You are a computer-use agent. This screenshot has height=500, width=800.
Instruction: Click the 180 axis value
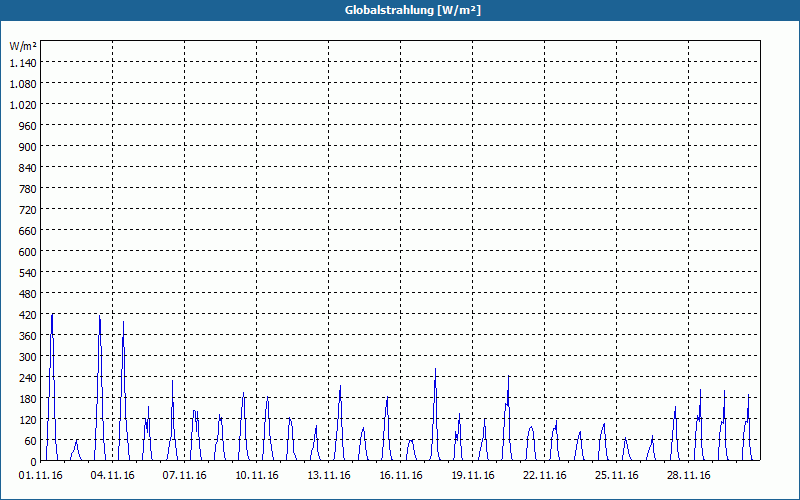click(x=28, y=399)
